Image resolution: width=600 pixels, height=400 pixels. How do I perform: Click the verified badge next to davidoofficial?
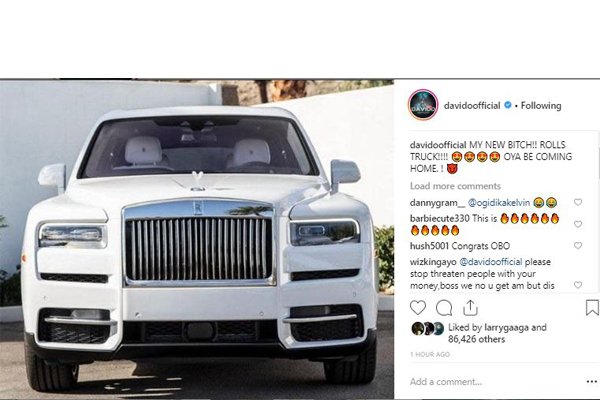pos(508,105)
